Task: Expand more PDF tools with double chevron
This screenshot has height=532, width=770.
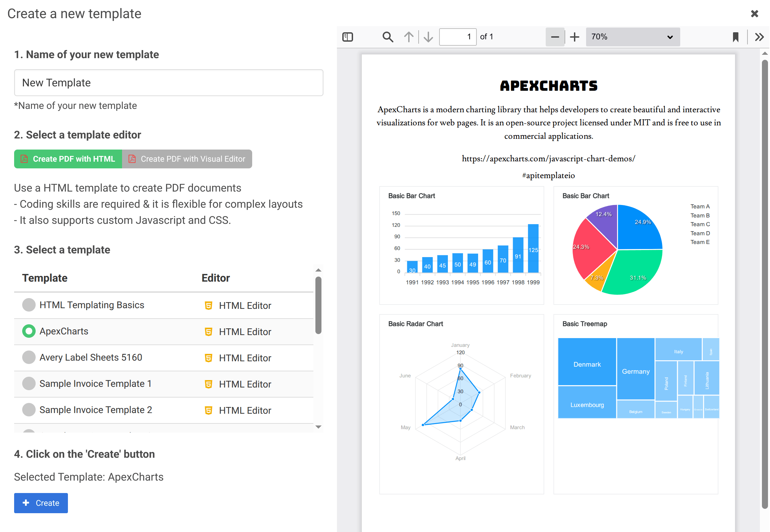Action: click(759, 37)
